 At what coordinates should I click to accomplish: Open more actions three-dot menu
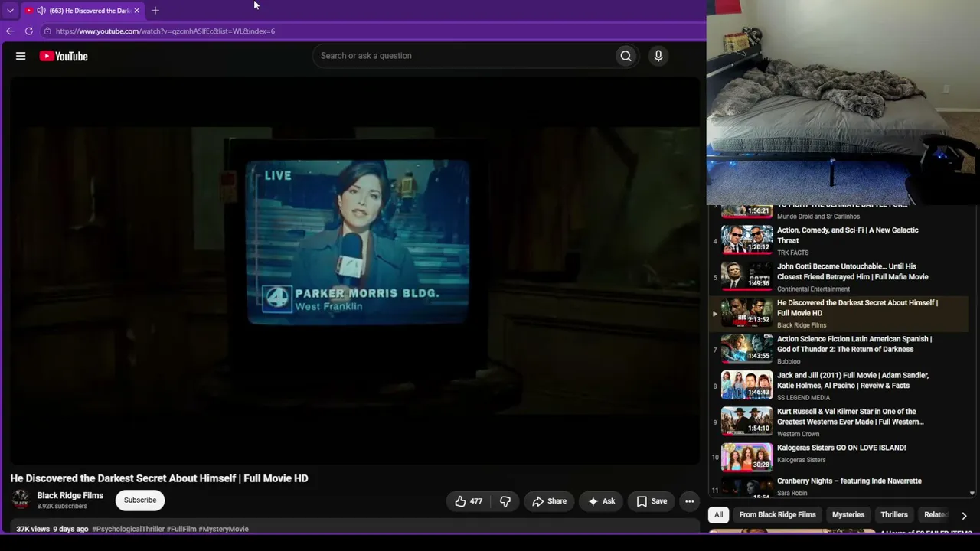[x=689, y=501]
